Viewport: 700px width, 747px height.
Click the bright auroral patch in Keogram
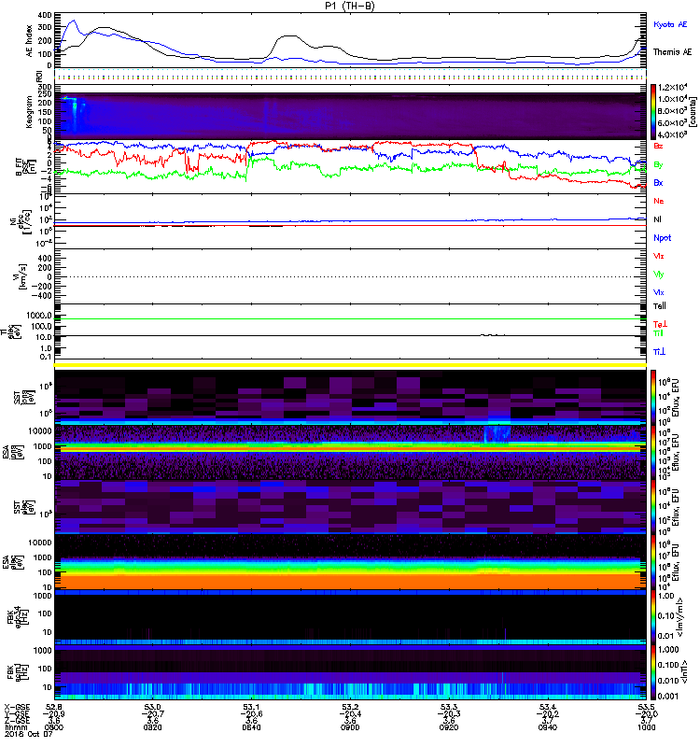pos(75,113)
